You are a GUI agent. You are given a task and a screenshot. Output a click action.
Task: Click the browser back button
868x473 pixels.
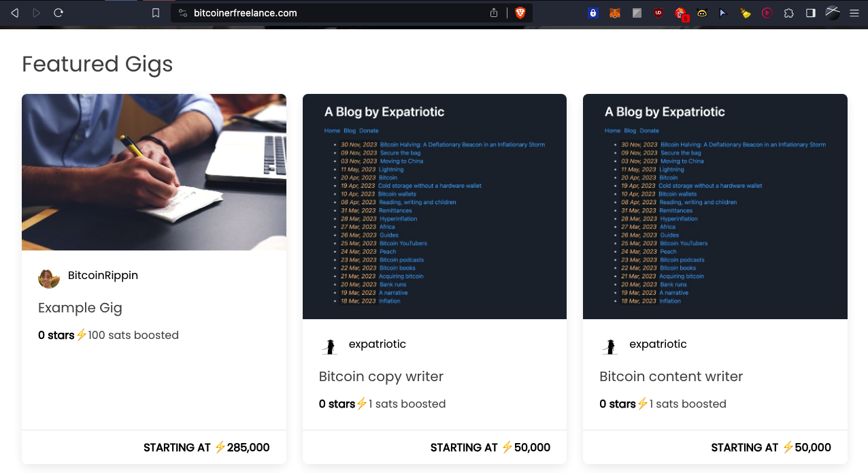14,13
